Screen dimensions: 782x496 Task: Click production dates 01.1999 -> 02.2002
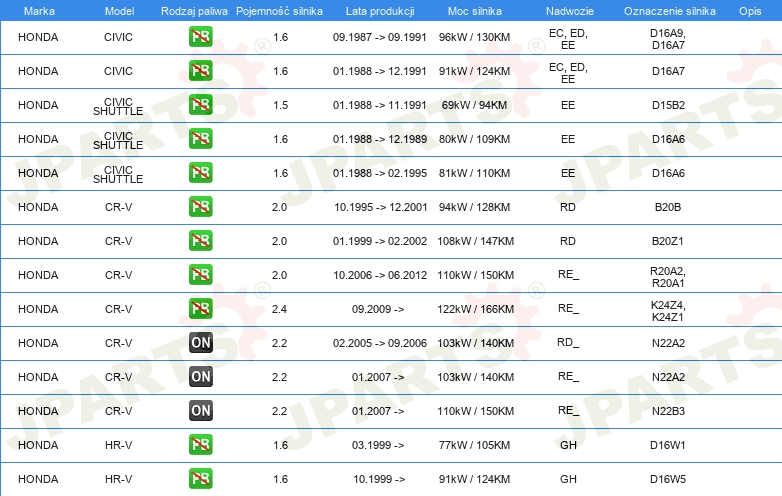380,241
